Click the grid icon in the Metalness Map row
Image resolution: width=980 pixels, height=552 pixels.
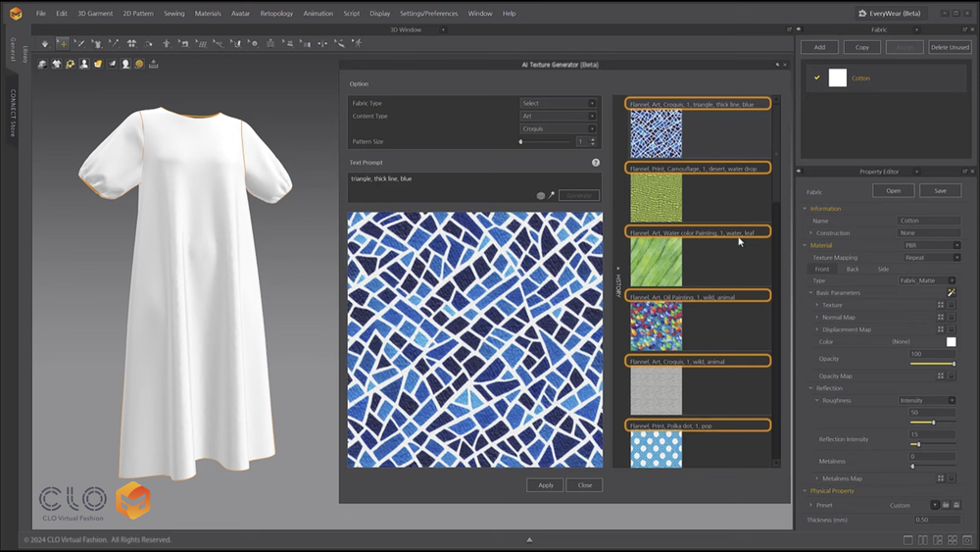click(941, 478)
